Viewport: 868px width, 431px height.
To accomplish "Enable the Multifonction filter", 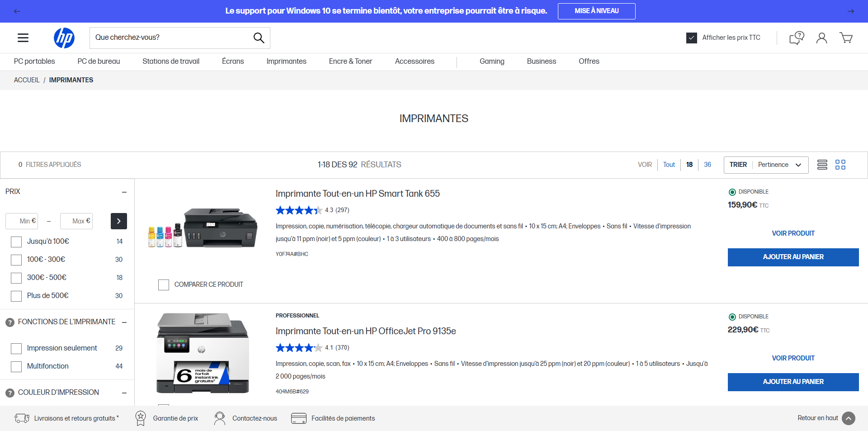I will 16,367.
